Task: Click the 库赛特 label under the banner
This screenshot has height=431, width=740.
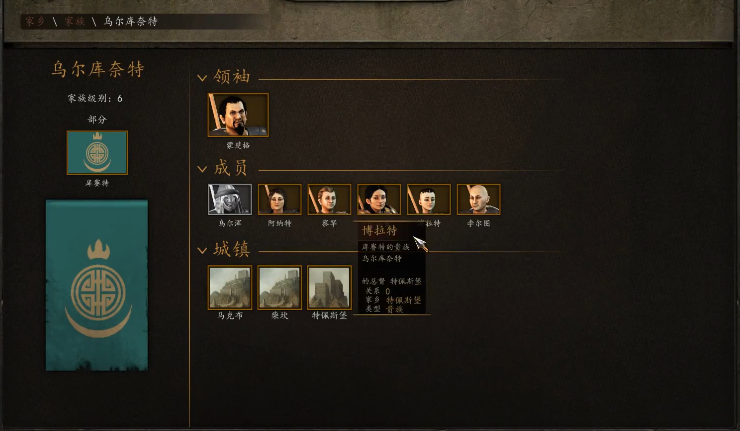Action: 97,183
